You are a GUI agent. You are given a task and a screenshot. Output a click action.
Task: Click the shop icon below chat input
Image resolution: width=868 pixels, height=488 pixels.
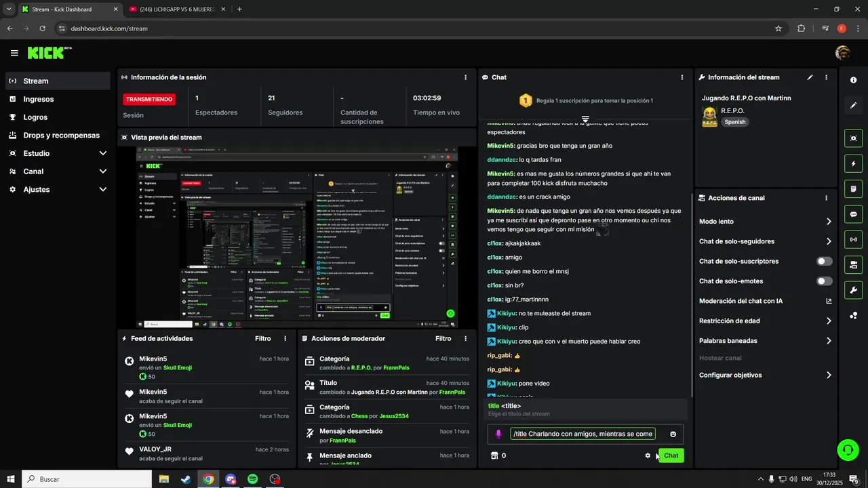(x=493, y=455)
